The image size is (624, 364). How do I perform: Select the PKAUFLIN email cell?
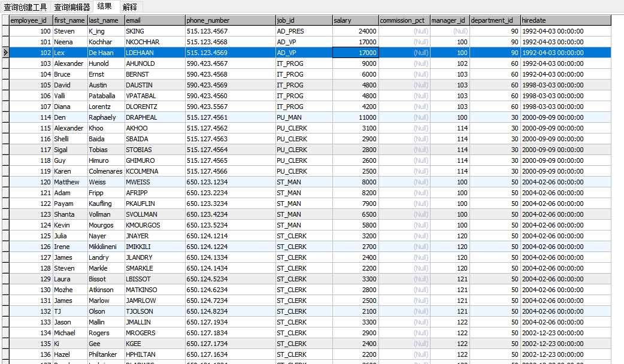click(x=155, y=203)
